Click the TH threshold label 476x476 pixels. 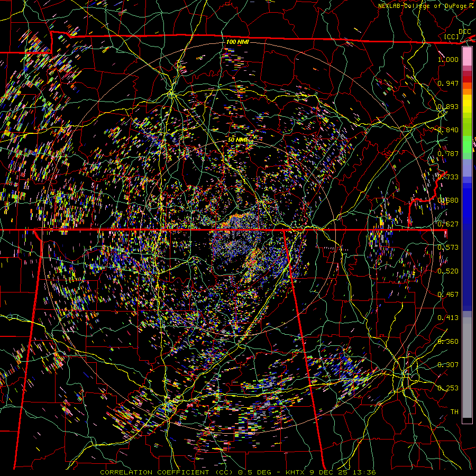[454, 412]
